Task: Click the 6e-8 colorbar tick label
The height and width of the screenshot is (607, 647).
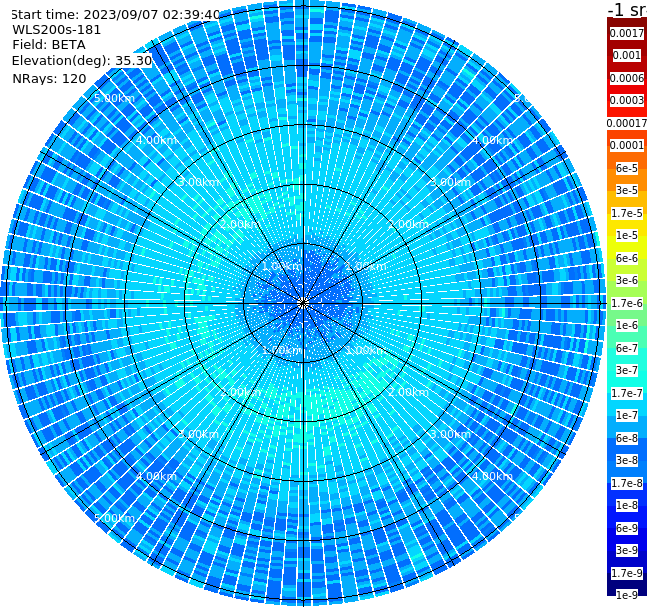Action: pyautogui.click(x=627, y=438)
